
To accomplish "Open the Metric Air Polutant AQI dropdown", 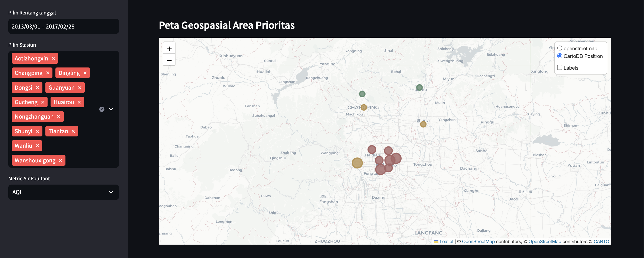I will [x=64, y=192].
